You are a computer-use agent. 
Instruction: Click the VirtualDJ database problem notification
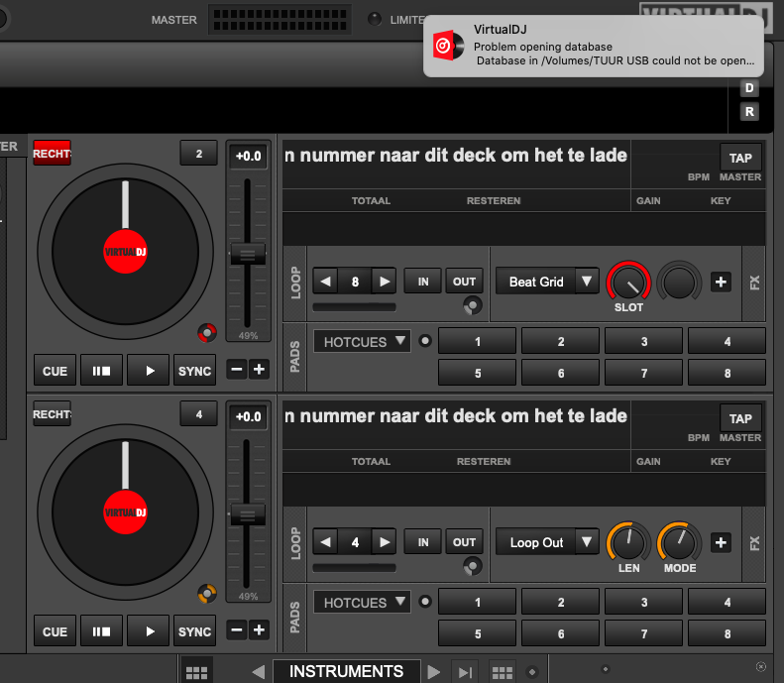(594, 46)
